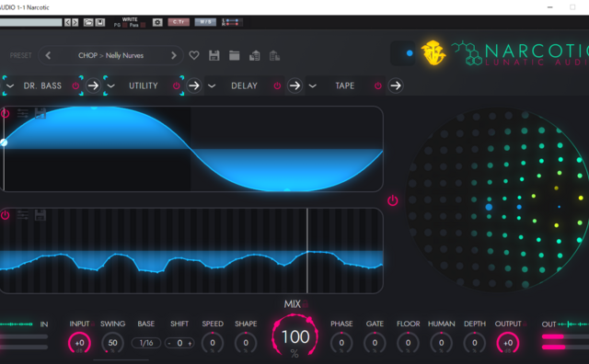
Task: Click the HUMAN knob
Action: click(442, 343)
